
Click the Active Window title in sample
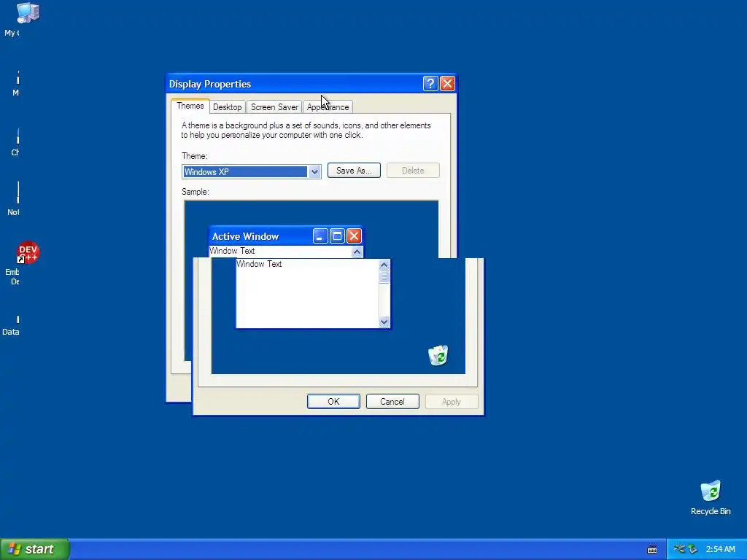point(245,237)
